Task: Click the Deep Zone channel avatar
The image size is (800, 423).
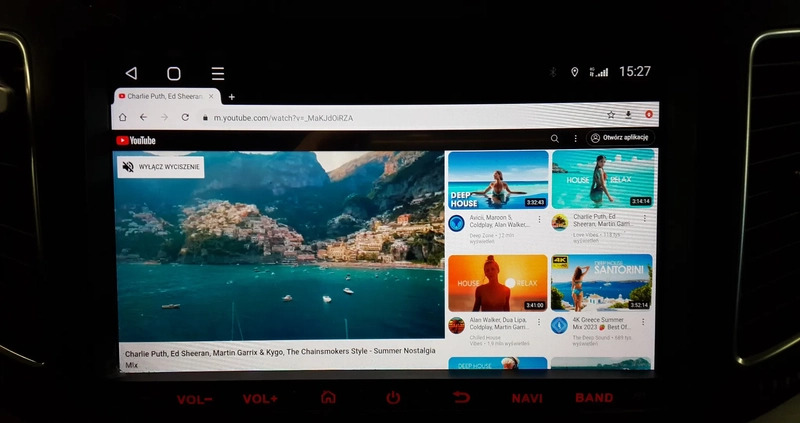Action: point(456,223)
